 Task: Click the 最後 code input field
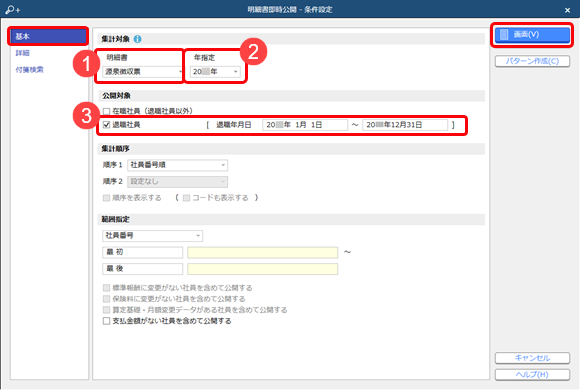[x=142, y=269]
